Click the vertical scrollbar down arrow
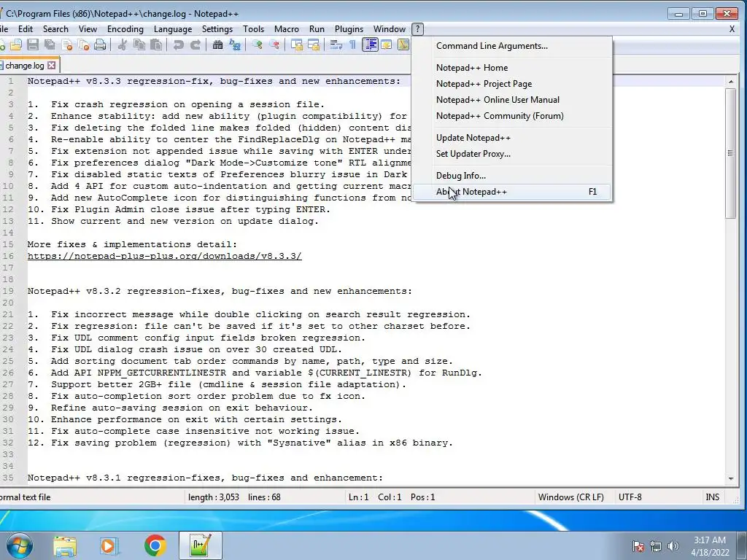Image resolution: width=747 pixels, height=560 pixels. [x=731, y=478]
